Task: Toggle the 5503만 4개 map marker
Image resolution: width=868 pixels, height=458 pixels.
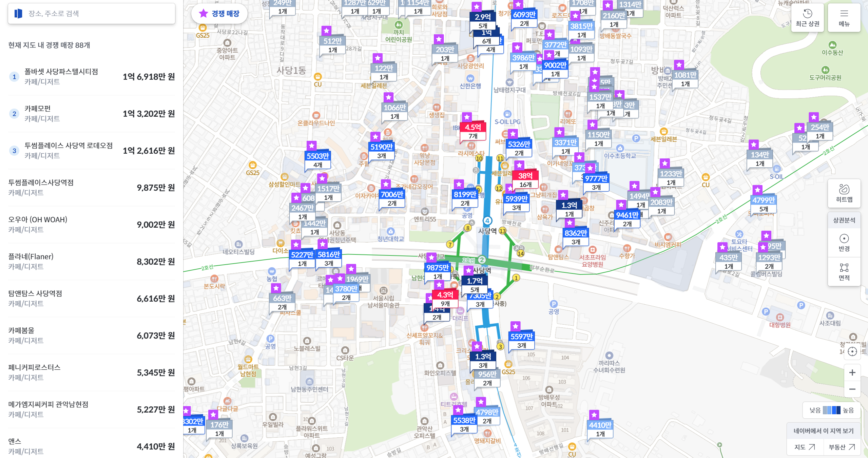Action: 318,160
